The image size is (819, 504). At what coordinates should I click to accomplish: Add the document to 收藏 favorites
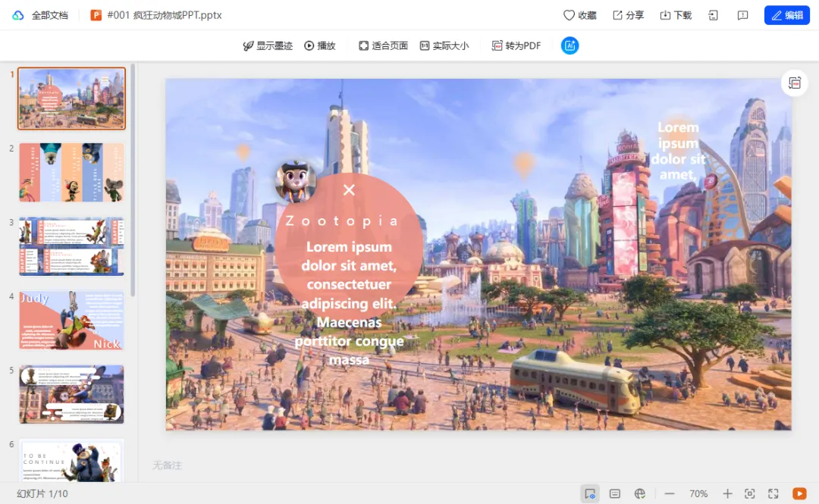pos(580,15)
